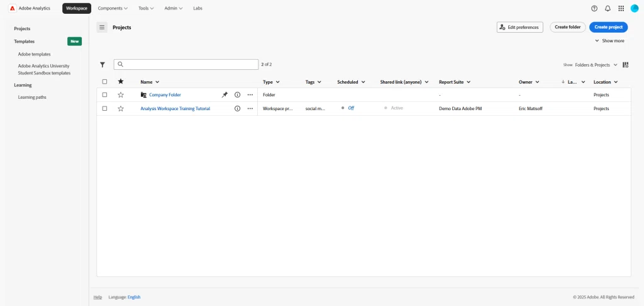The height and width of the screenshot is (306, 644).
Task: Open more options ellipsis for Company Folder
Action: tap(250, 94)
